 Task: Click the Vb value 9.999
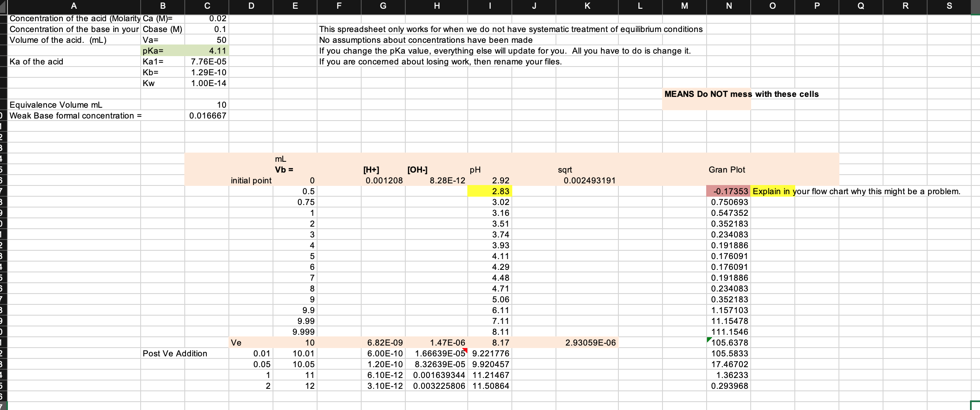click(x=295, y=332)
